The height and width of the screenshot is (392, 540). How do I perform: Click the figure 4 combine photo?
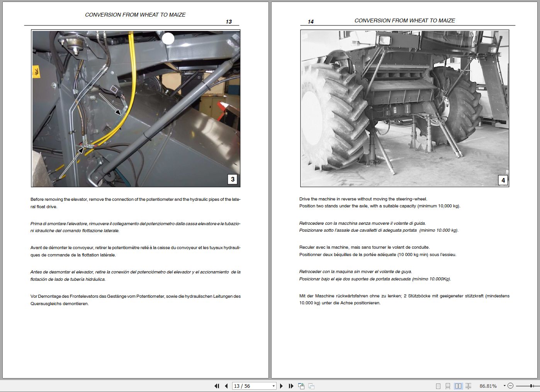pos(404,109)
